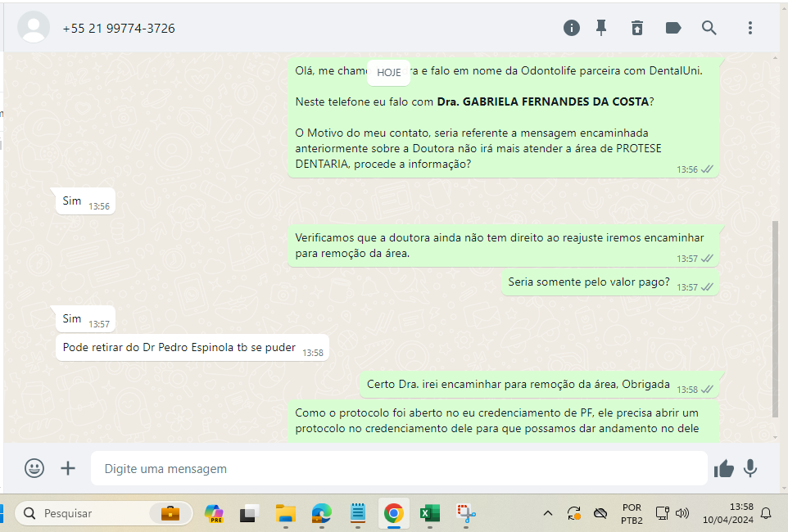Click name 'Dra. GABRIELA FERNANDES DA COSTA'
The height and width of the screenshot is (532, 788).
click(543, 102)
